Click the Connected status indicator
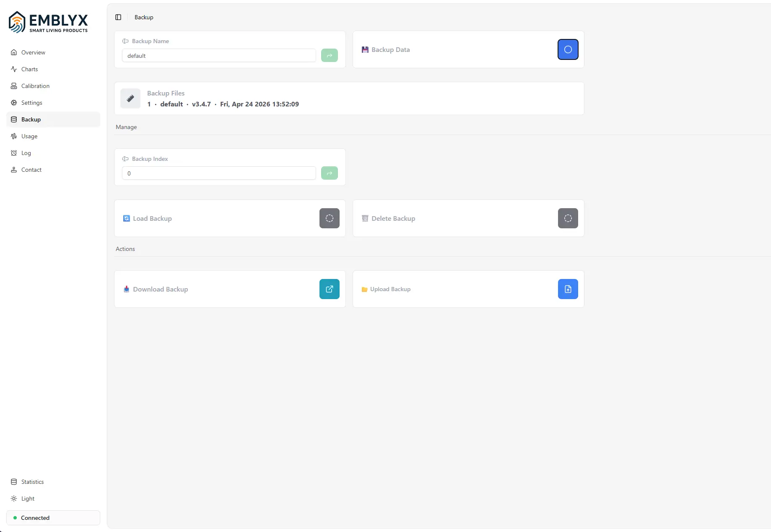771x532 pixels. point(53,518)
